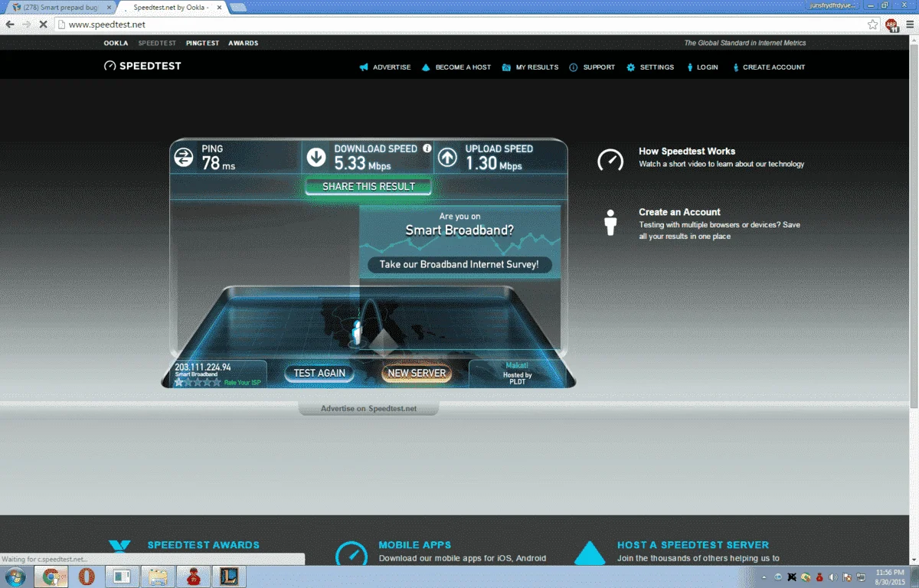Open the Create an Account heading link
919x588 pixels.
(679, 212)
